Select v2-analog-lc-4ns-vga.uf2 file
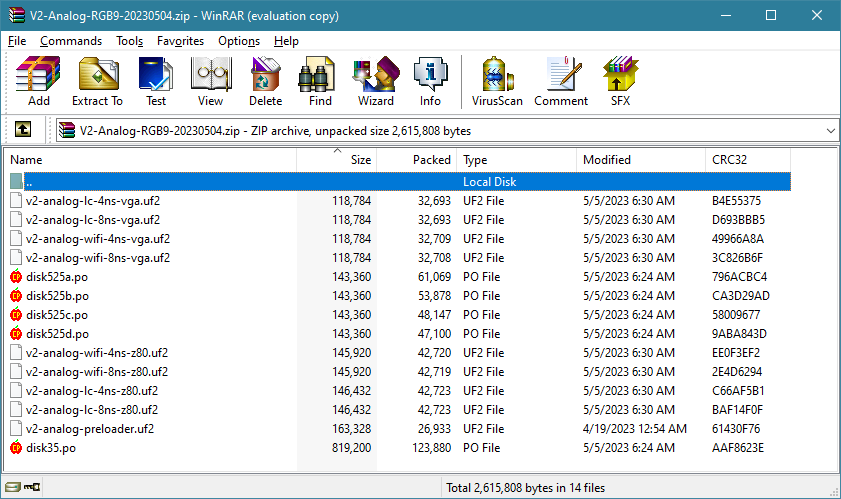 pyautogui.click(x=93, y=201)
